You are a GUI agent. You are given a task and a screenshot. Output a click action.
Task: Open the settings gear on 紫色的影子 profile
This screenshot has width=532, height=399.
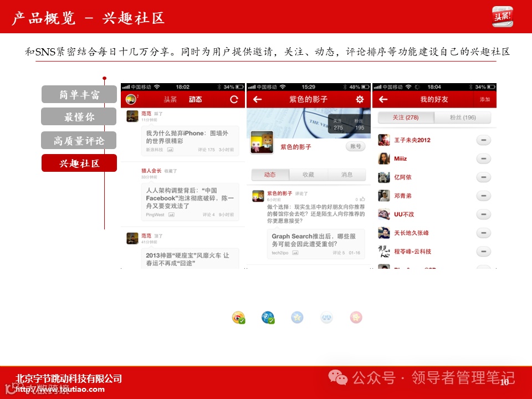[x=359, y=100]
